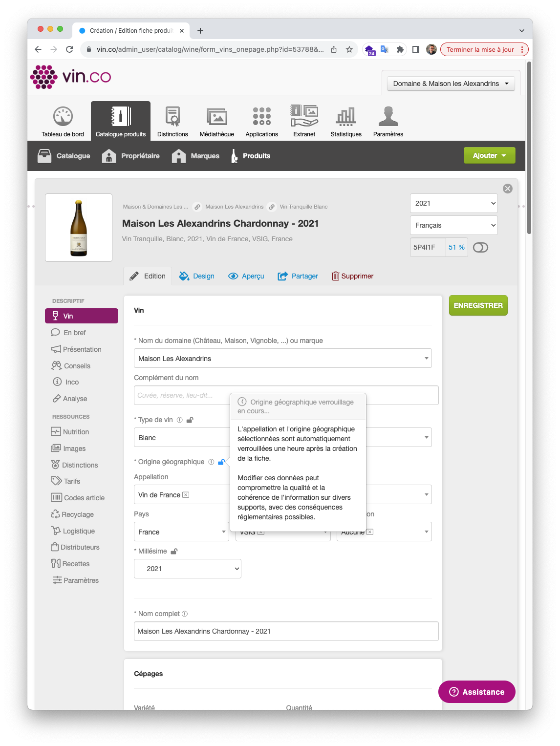The image size is (560, 746).
Task: Open browser extensions puzzle icon
Action: click(x=400, y=49)
